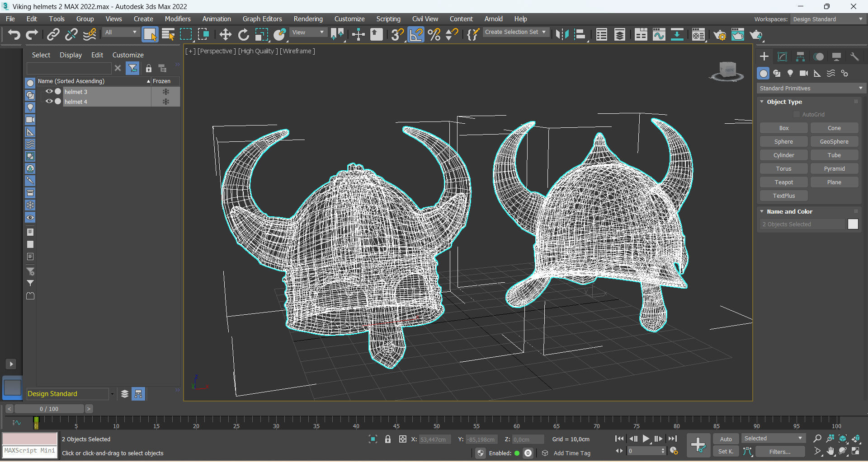Switch to Helpers category icon
The width and height of the screenshot is (868, 462).
(817, 73)
